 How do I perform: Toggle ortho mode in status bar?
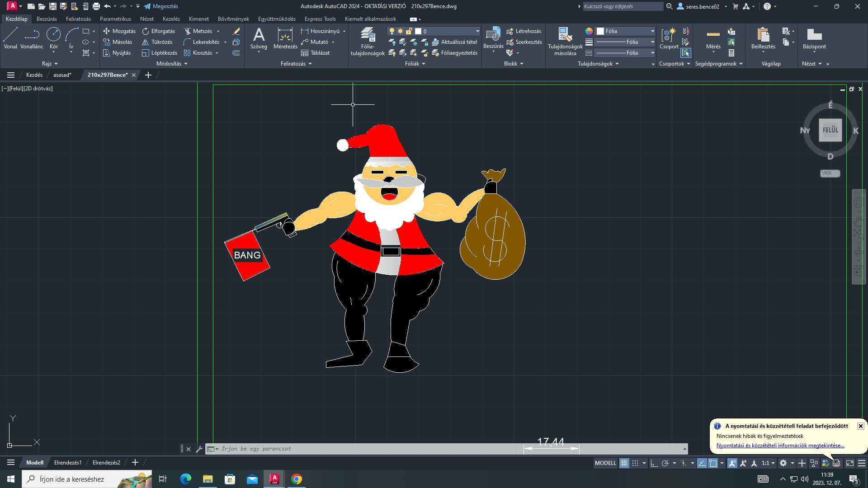pos(654,463)
